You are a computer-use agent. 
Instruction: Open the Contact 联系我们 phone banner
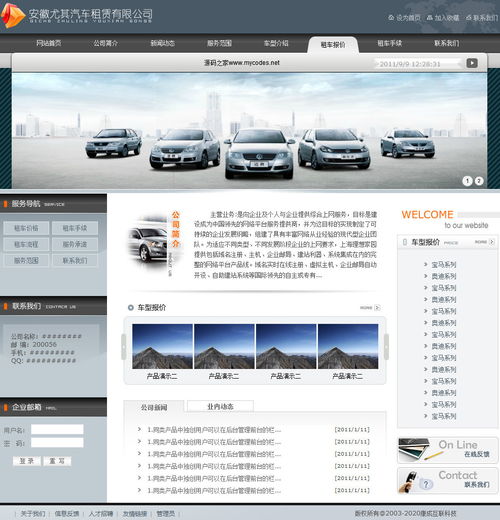(x=448, y=481)
